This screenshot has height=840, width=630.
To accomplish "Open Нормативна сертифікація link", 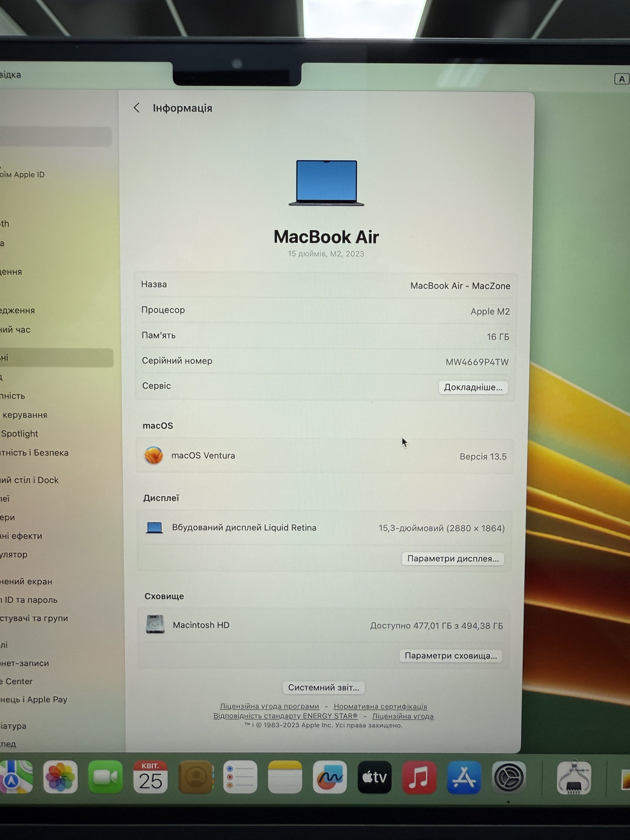I will [380, 706].
